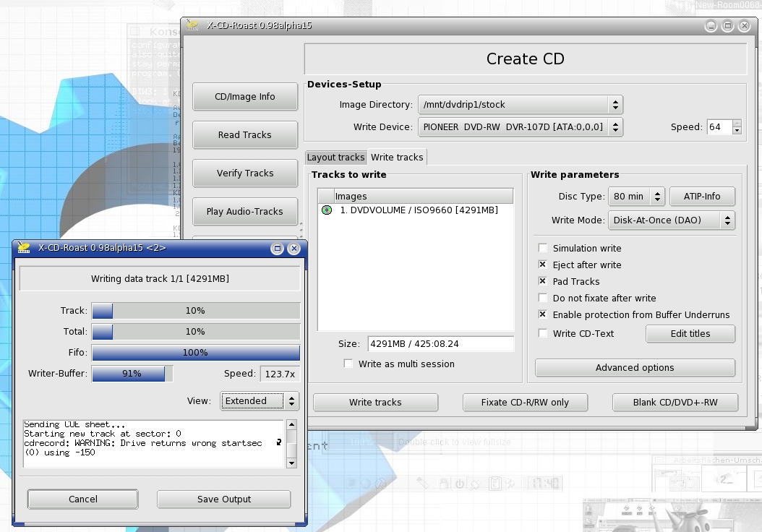Enable Simulation write
This screenshot has height=532, width=762.
click(543, 248)
